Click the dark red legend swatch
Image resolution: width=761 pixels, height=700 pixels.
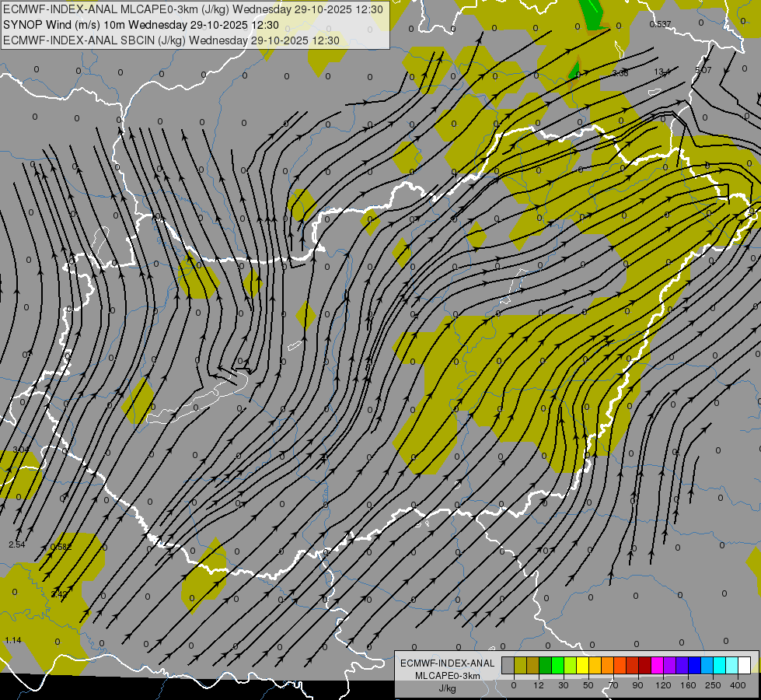tap(645, 665)
